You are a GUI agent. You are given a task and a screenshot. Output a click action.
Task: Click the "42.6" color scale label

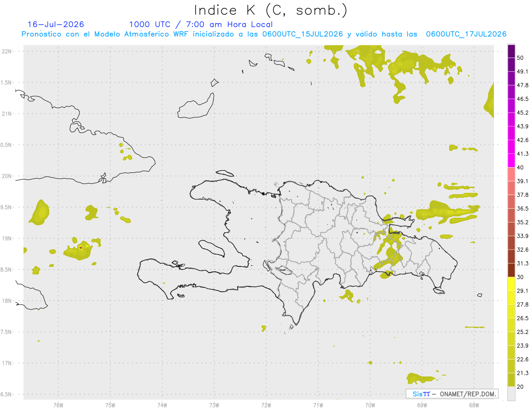(x=523, y=140)
